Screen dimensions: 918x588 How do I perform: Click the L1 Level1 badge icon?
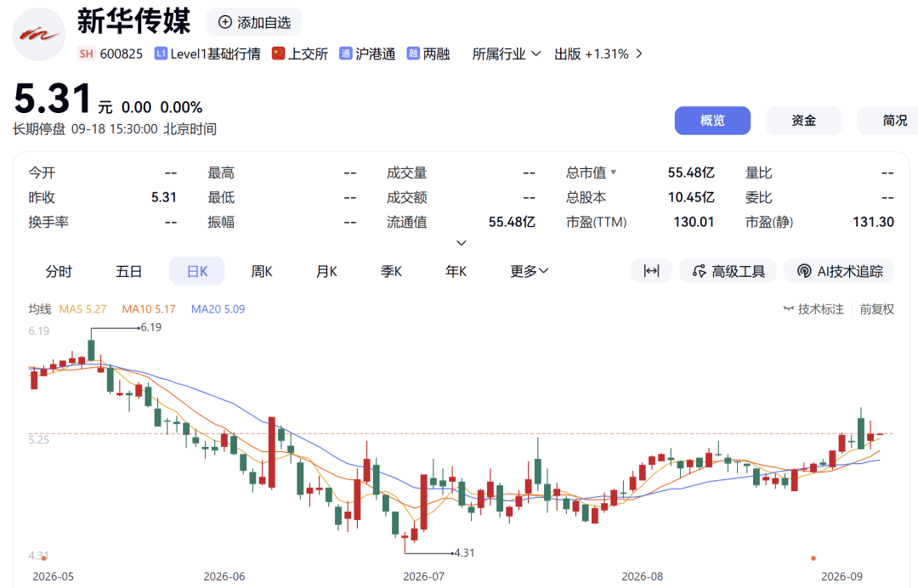pyautogui.click(x=161, y=54)
